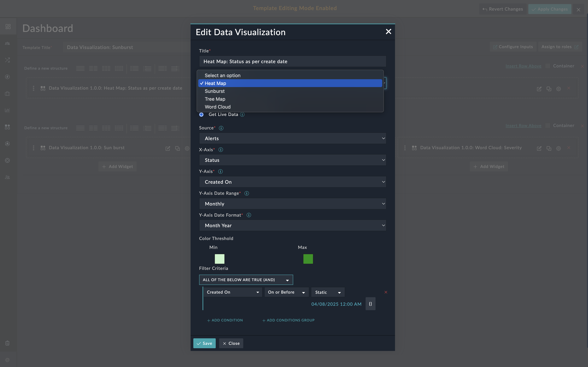Screen dimensions: 588x367
Task: Click X-Axis info icon
Action: (221, 150)
